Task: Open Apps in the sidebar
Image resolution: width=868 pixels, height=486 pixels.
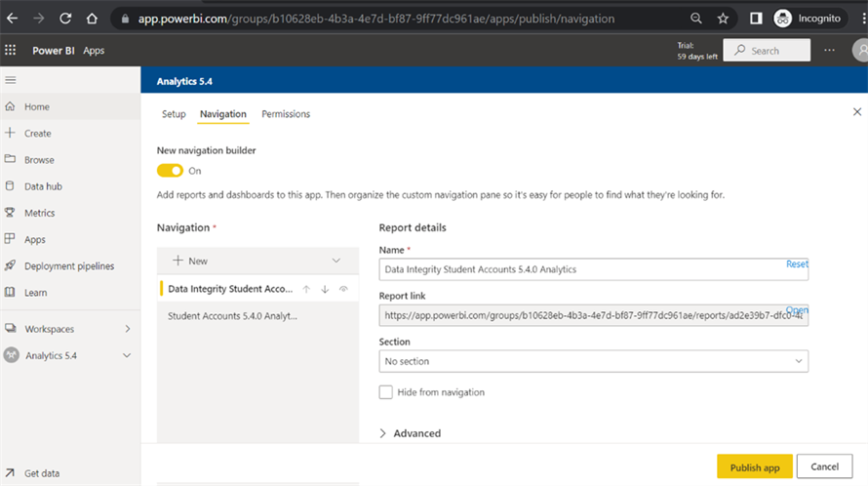Action: point(70,239)
